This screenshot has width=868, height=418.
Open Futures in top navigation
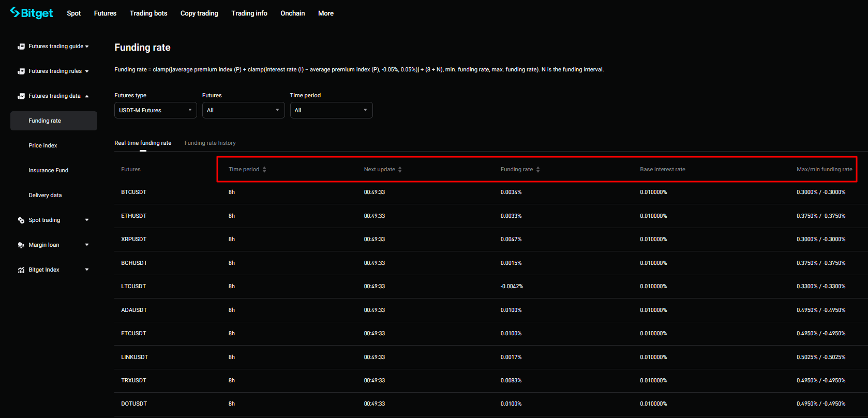click(x=105, y=13)
